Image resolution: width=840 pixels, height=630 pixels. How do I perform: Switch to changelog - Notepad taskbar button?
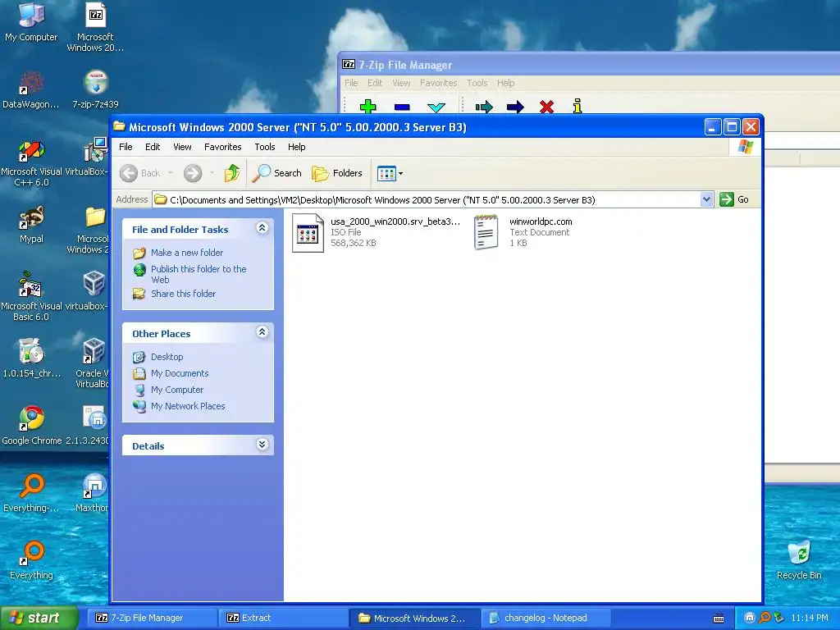coord(546,618)
